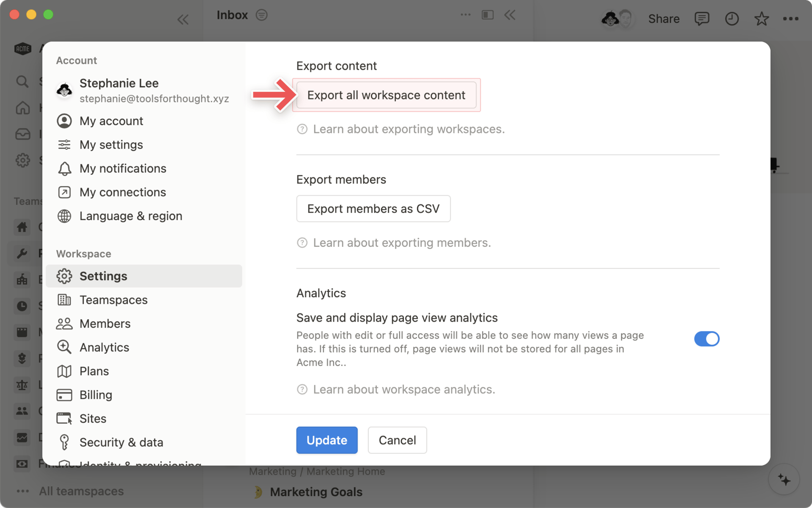Select My connections option

pyautogui.click(x=123, y=191)
